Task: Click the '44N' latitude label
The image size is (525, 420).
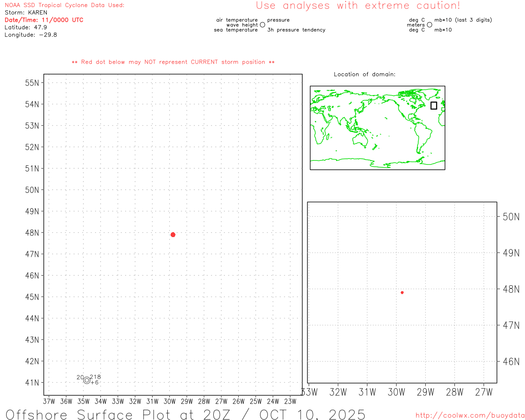Action: pyautogui.click(x=32, y=318)
